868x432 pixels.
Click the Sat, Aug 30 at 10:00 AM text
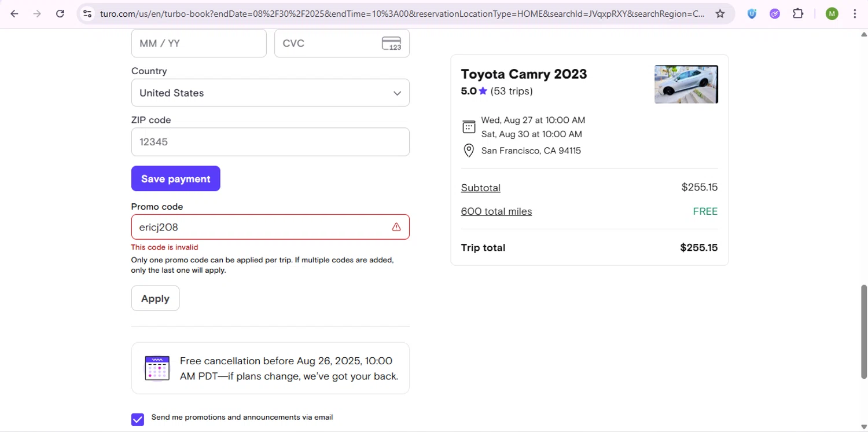(x=532, y=134)
